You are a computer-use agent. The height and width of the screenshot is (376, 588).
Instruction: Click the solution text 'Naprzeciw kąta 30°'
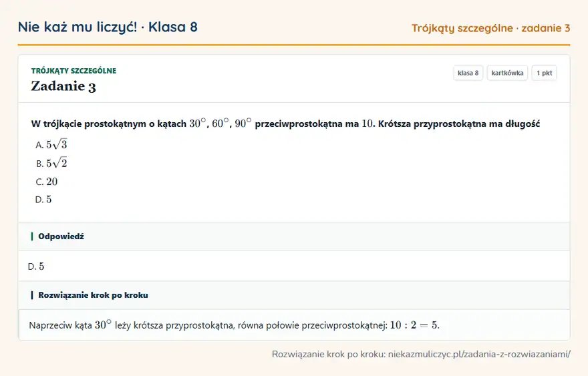[70, 325]
